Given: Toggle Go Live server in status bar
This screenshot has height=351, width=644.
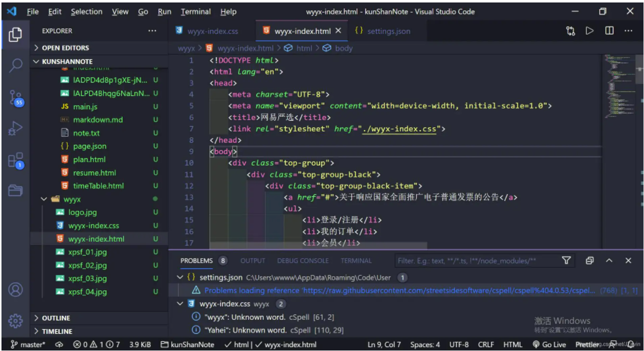Looking at the screenshot, I should (x=549, y=345).
